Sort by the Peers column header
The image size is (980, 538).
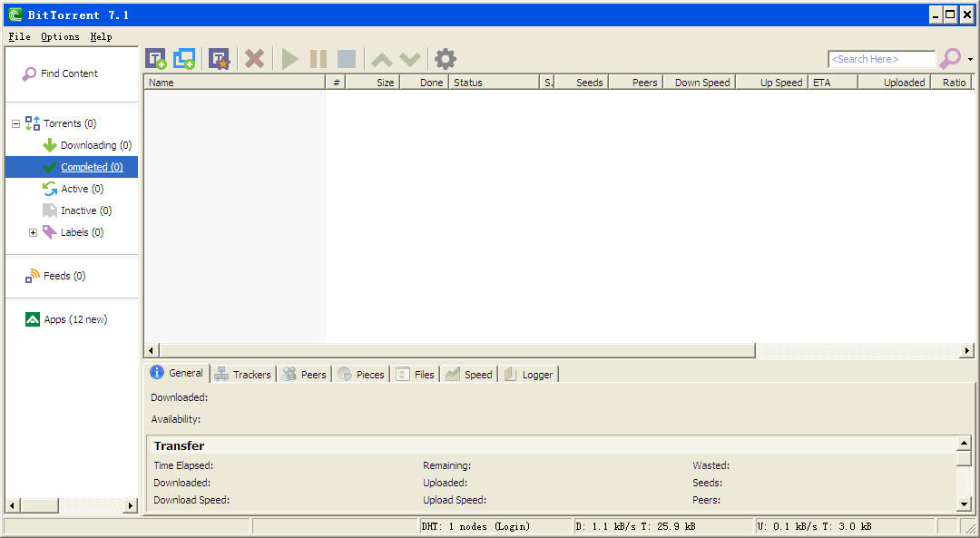[635, 83]
